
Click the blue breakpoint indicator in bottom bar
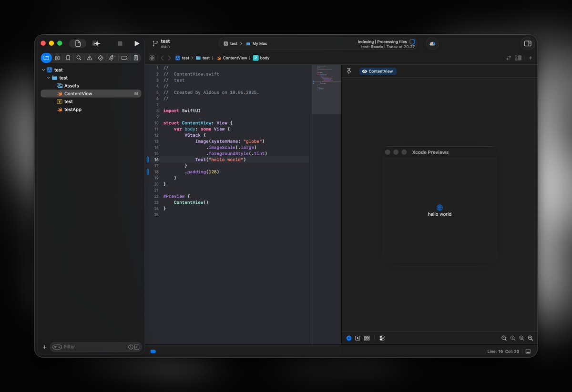pyautogui.click(x=153, y=352)
